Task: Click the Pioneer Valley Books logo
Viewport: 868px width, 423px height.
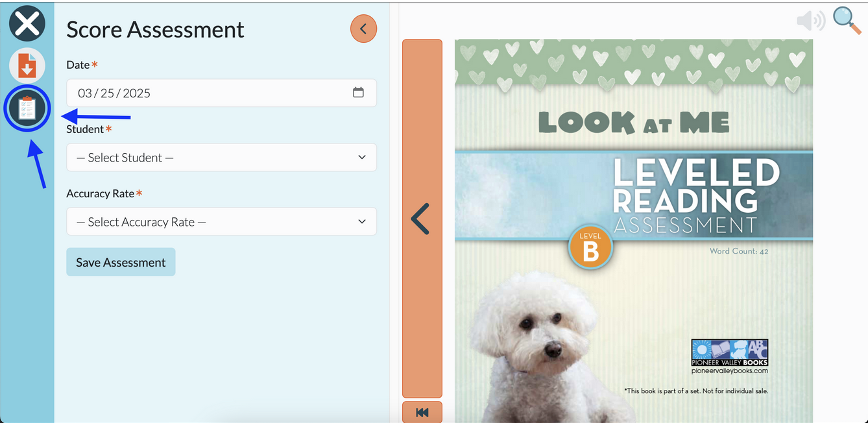Action: [x=730, y=353]
